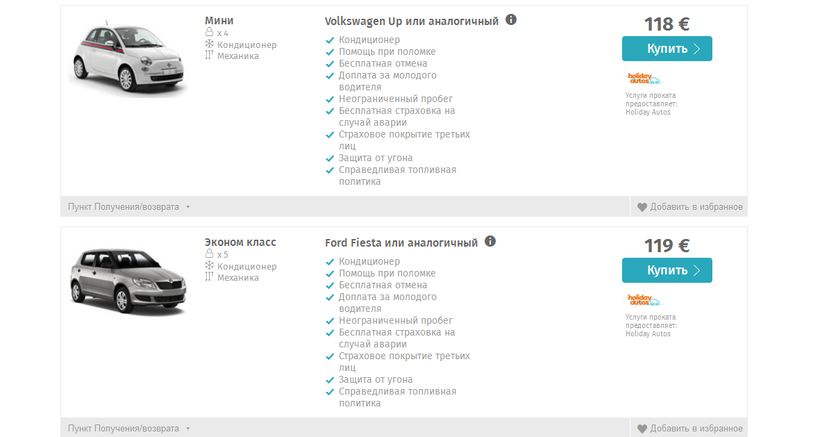Click the passengers icon showing x 4
This screenshot has width=820, height=437.
click(x=209, y=33)
